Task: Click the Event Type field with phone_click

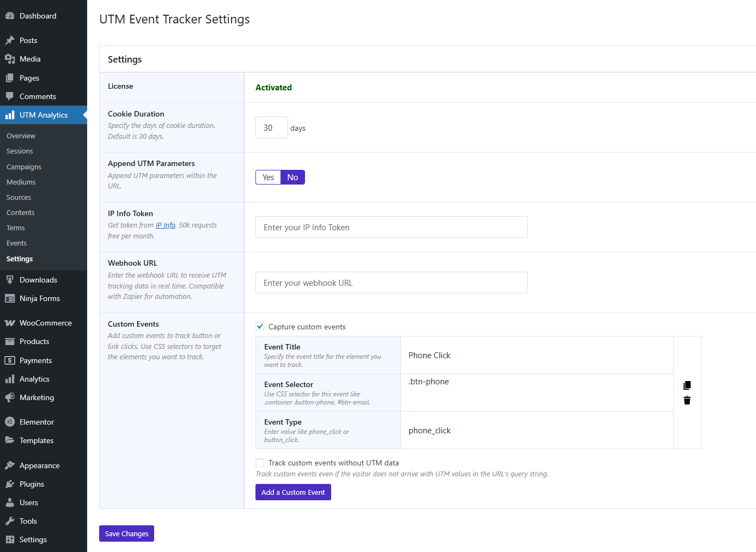Action: point(537,430)
